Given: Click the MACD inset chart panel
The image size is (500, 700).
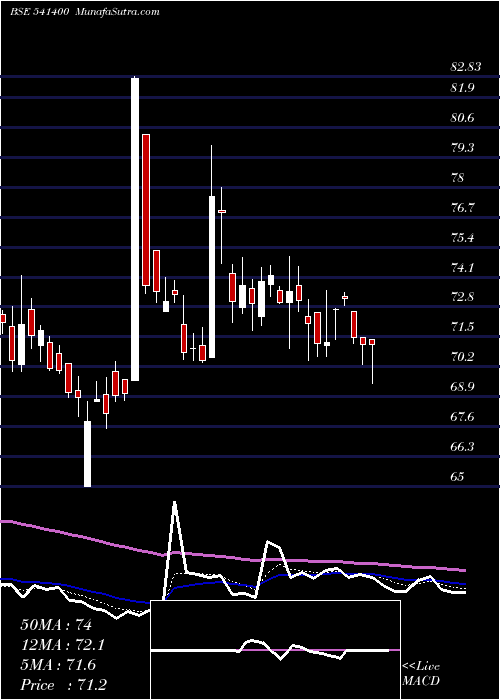Looking at the screenshot, I should tap(275, 650).
